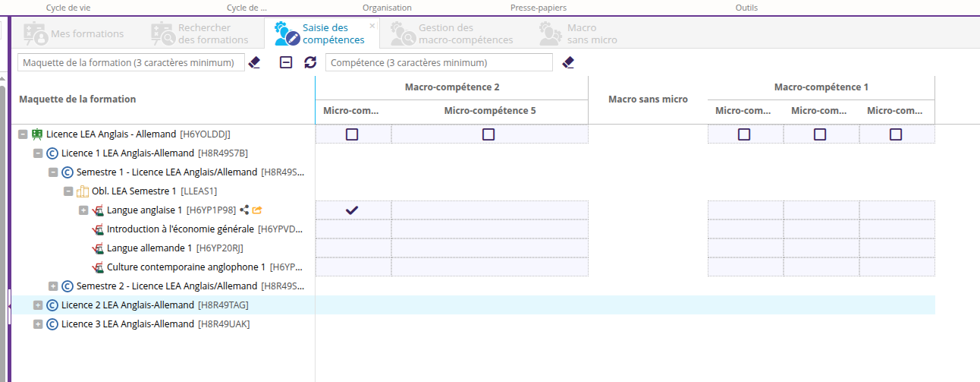Screen dimensions: 980x382
Task: Check the Micro-compétence 5 box for Licence LEA
Action: 488,134
